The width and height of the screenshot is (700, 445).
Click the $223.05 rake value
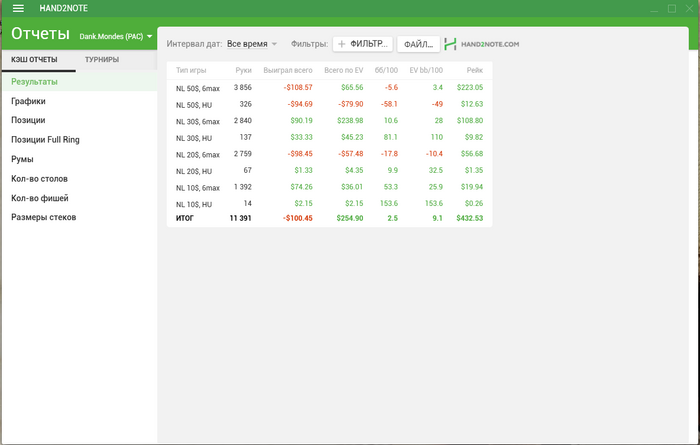[470, 87]
